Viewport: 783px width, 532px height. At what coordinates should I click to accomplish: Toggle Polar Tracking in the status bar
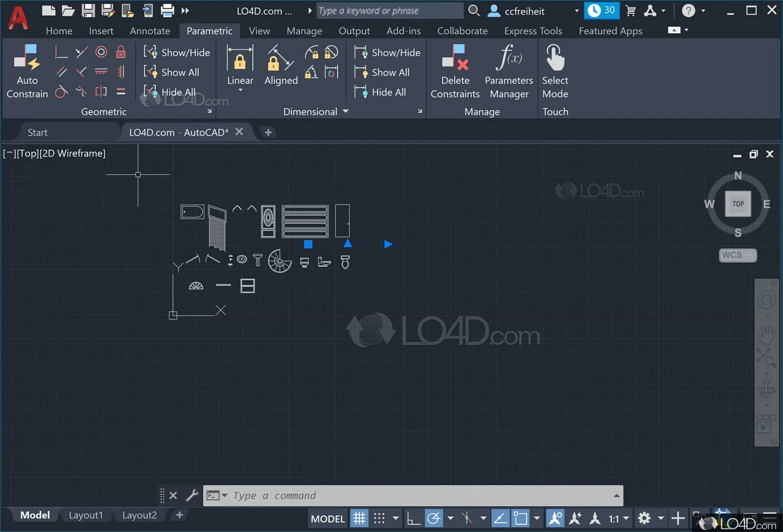tap(434, 518)
